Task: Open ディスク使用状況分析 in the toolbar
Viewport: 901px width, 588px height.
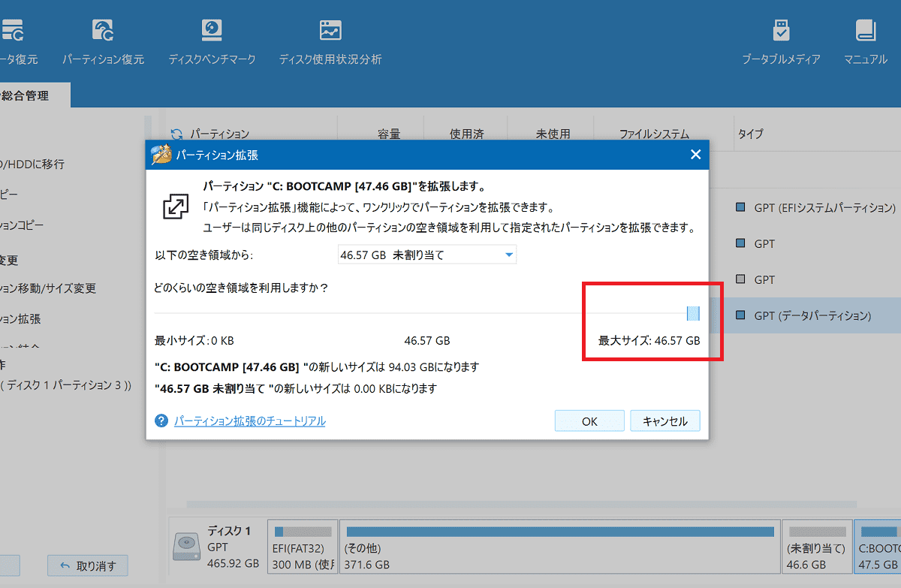Action: [330, 41]
